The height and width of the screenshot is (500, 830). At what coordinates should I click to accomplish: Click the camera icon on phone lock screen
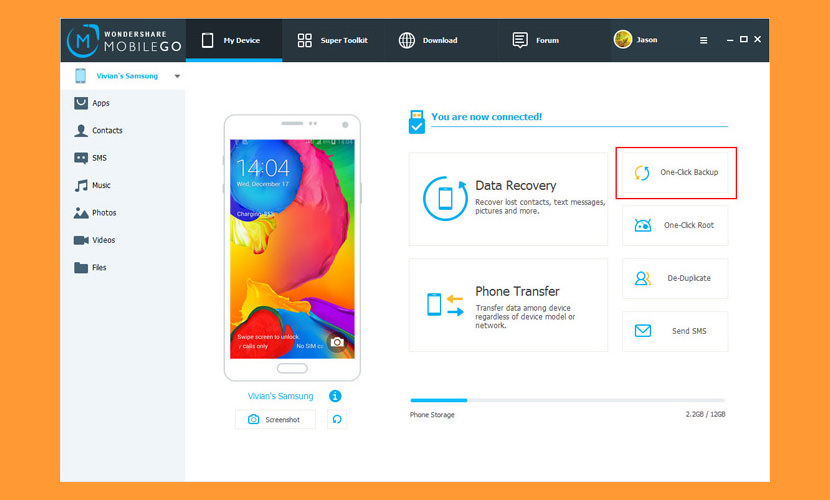click(x=337, y=342)
